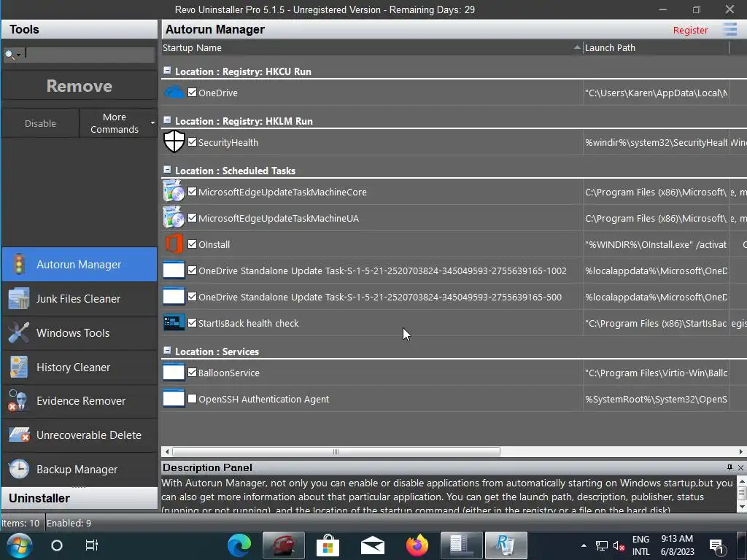
Task: Open Mail app from taskbar
Action: (x=373, y=545)
